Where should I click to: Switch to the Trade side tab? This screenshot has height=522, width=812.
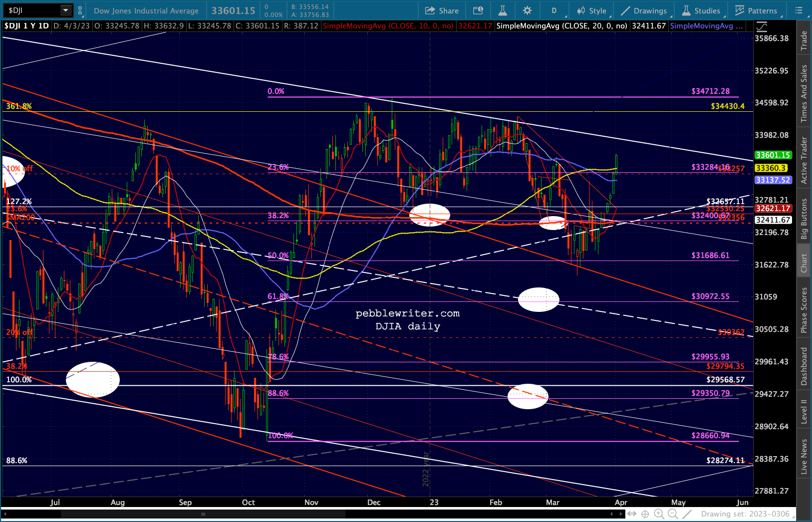(x=804, y=40)
